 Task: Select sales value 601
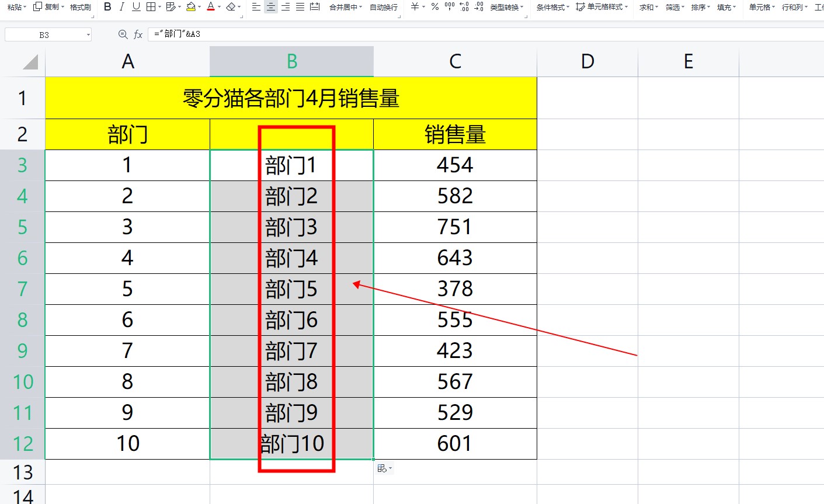click(455, 444)
